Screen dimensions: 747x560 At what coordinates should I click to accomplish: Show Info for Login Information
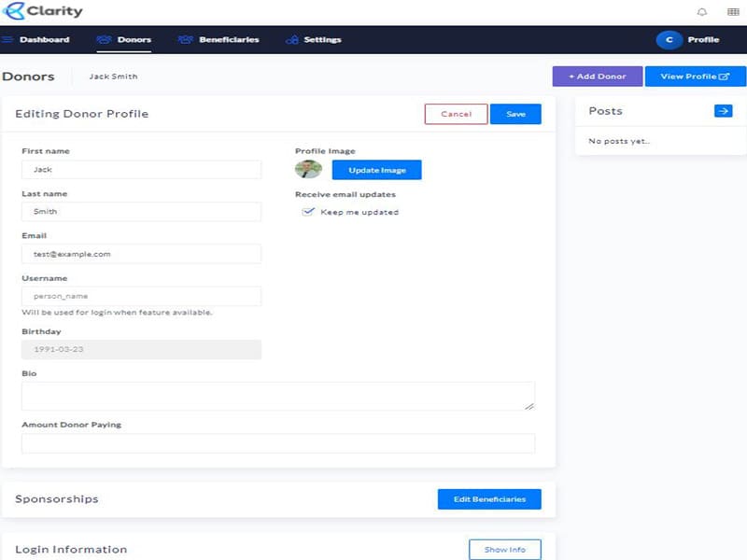point(505,550)
